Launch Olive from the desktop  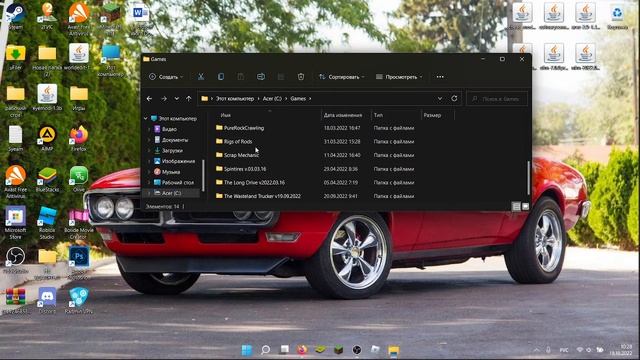click(x=79, y=180)
